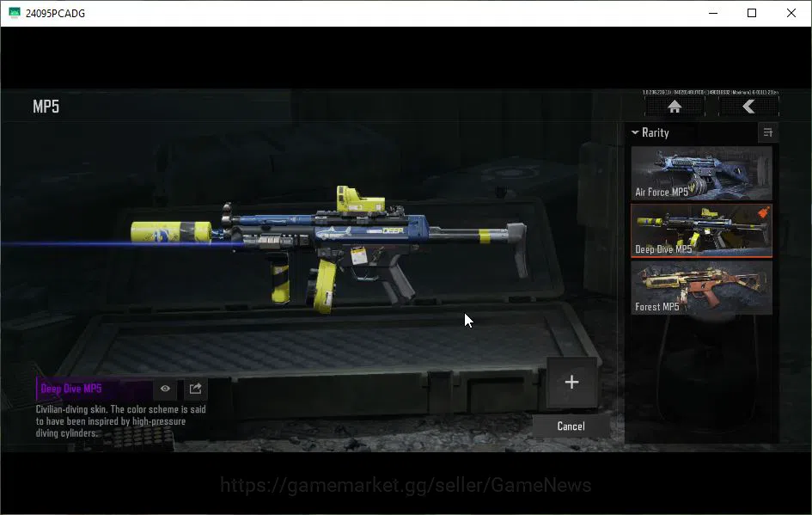Select the Forest MP5 skin

click(701, 287)
